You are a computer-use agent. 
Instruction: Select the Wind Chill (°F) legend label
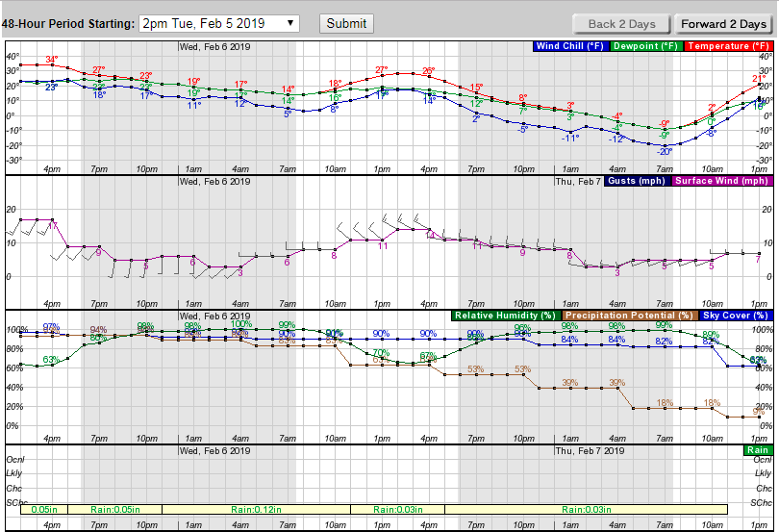point(569,46)
